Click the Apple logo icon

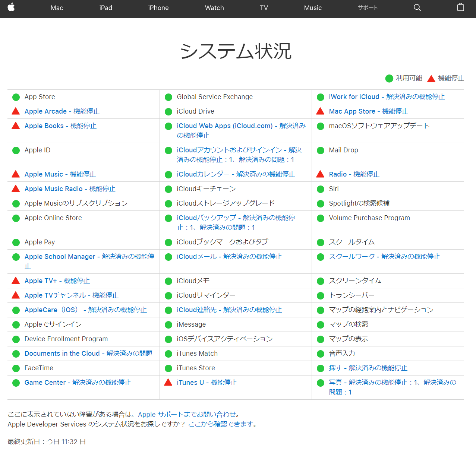[11, 7]
